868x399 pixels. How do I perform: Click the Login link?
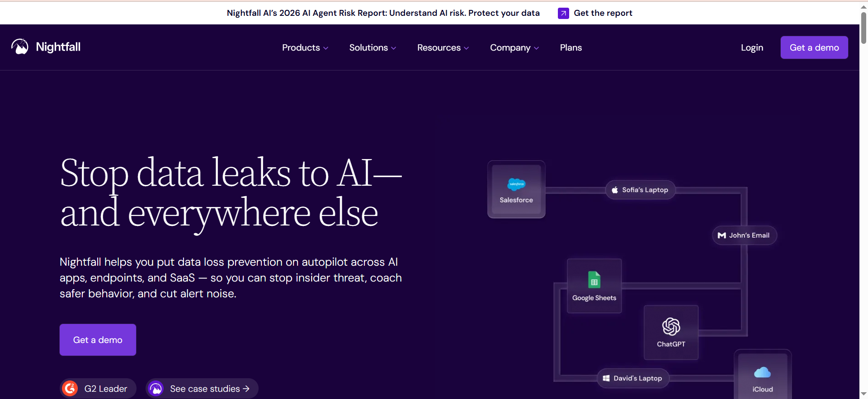(x=752, y=47)
